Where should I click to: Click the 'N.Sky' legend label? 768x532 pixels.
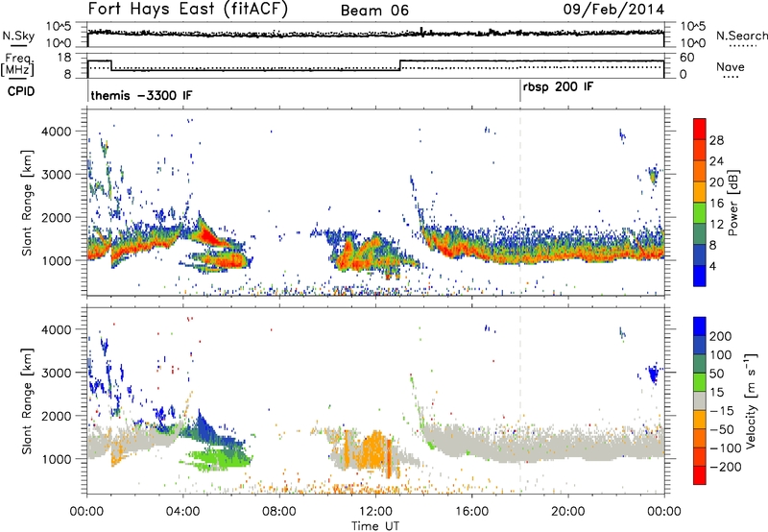tap(18, 36)
